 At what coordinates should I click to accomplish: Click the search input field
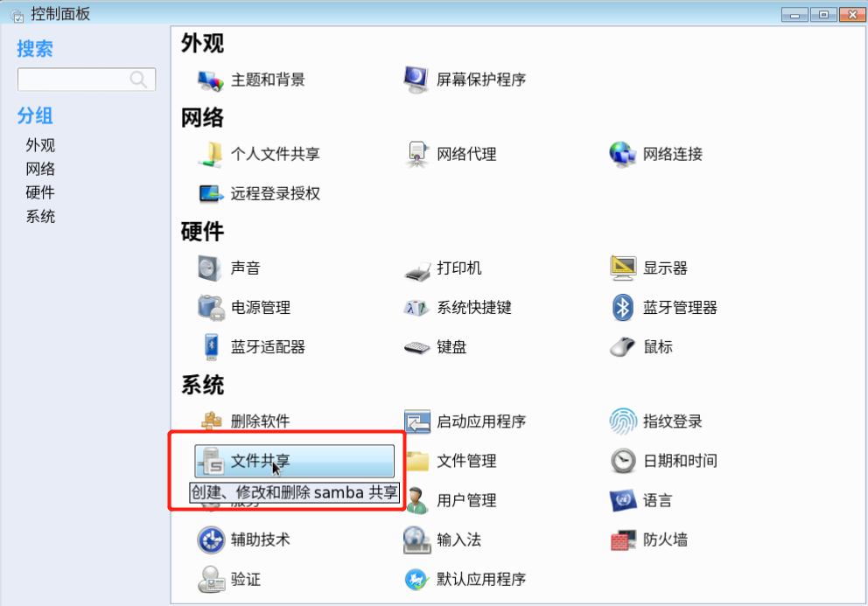point(87,80)
